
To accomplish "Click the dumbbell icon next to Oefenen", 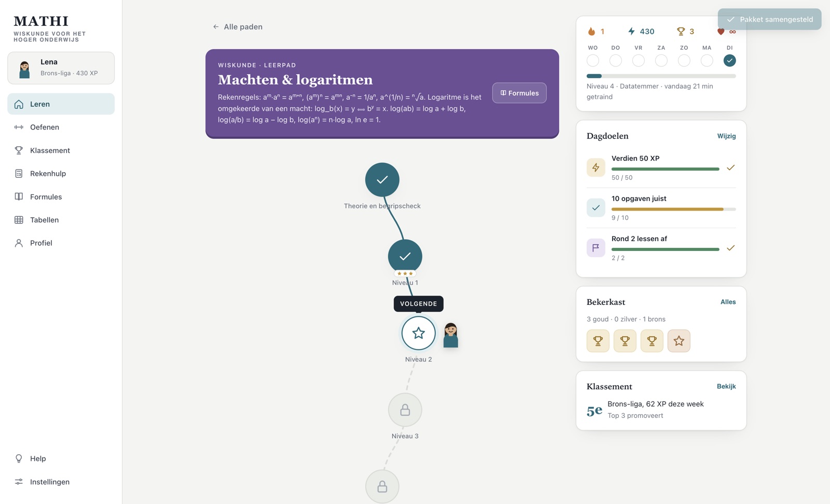I will (x=19, y=127).
